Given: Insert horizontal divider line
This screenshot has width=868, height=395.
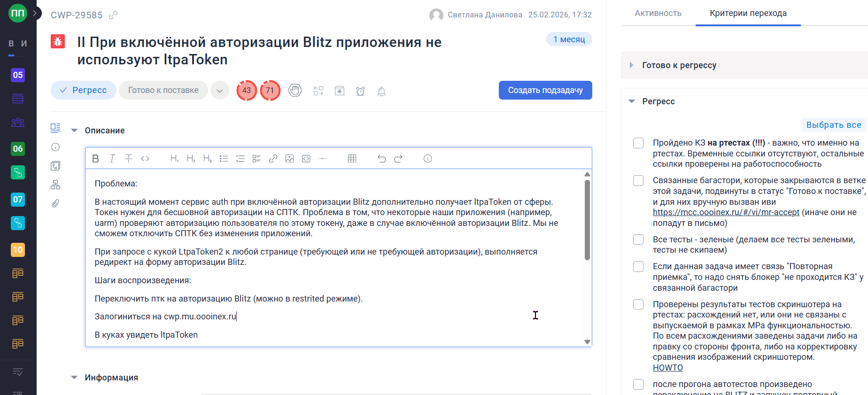Looking at the screenshot, I should click(323, 159).
